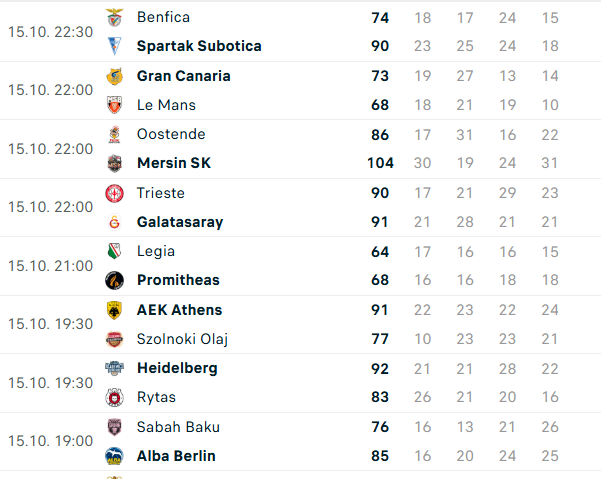This screenshot has width=601, height=479.
Task: Click the Legia team crest
Action: point(115,251)
